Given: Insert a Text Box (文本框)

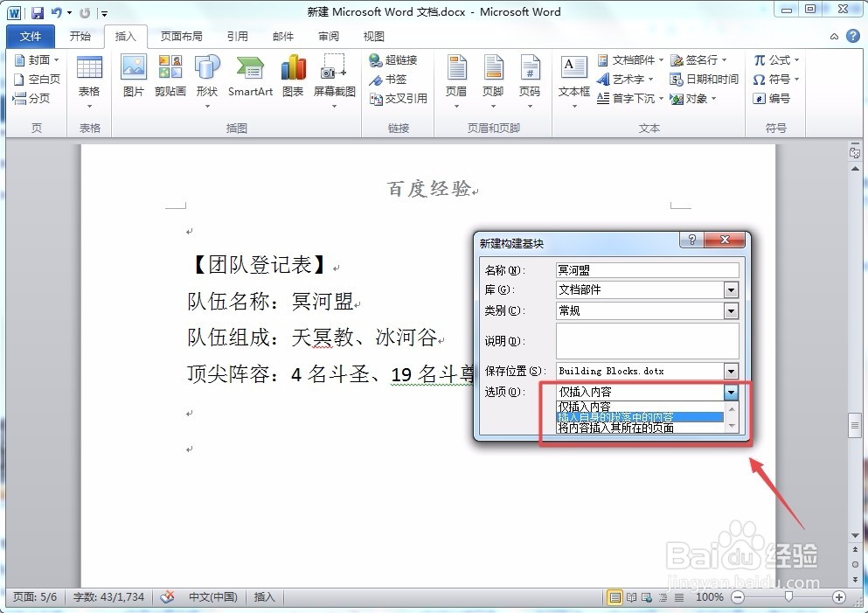Looking at the screenshot, I should (574, 80).
